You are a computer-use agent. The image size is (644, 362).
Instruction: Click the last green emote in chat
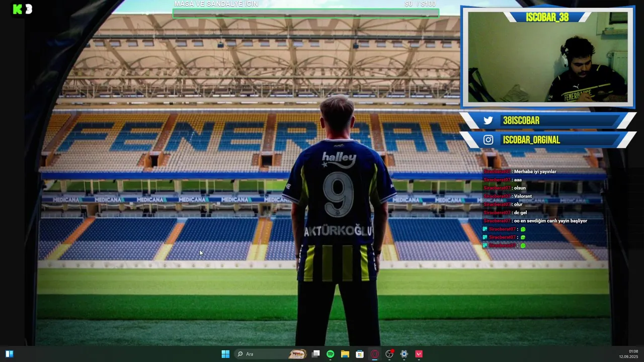pyautogui.click(x=523, y=245)
